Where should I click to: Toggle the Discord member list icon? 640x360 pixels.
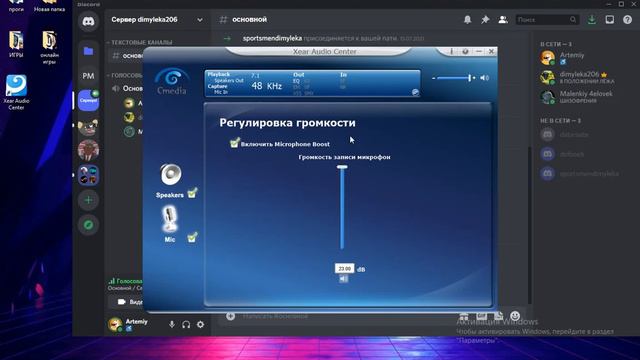(x=503, y=20)
